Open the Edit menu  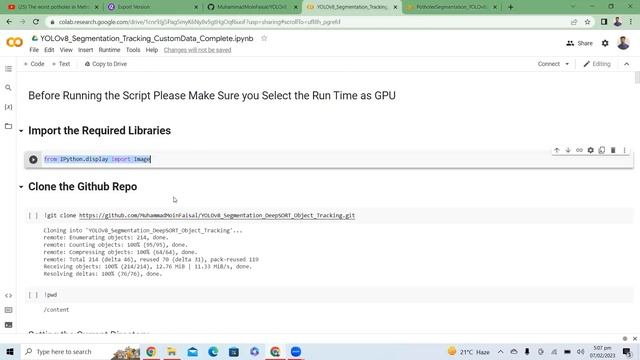[49, 50]
